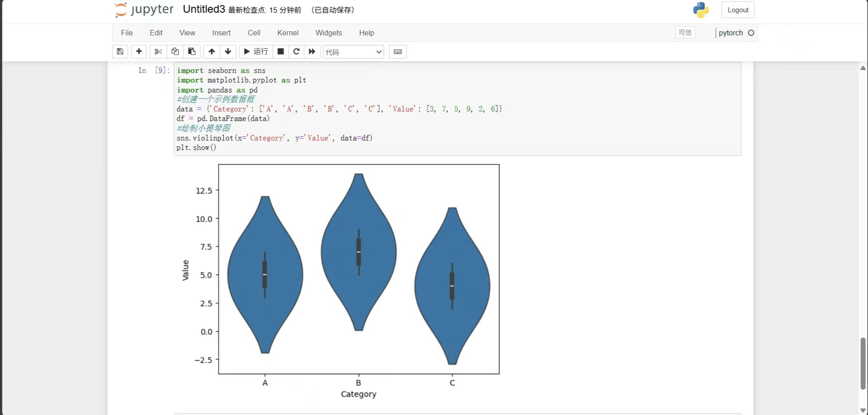
Task: Click the page vertical scrollbar thumb
Action: pos(863,363)
